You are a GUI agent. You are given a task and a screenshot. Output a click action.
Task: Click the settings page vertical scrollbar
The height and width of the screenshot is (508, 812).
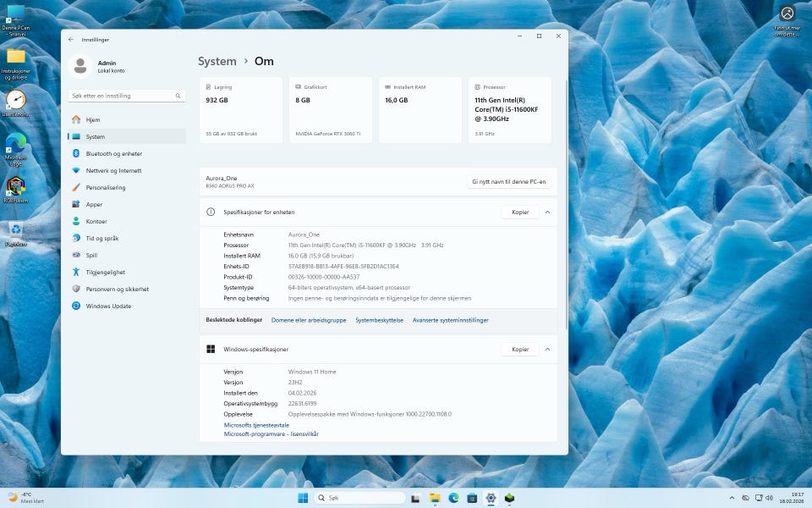coord(566,205)
